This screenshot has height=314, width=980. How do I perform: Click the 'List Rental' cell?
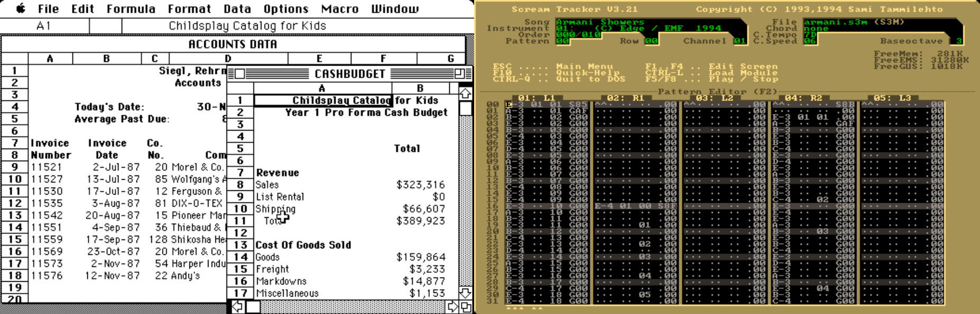280,197
